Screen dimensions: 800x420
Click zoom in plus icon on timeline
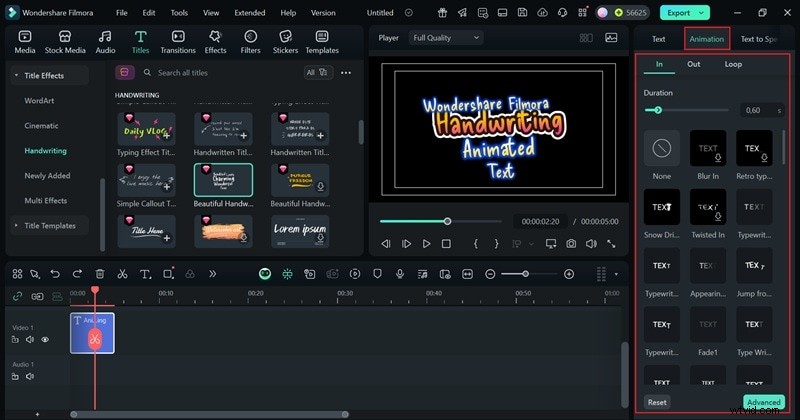(569, 274)
